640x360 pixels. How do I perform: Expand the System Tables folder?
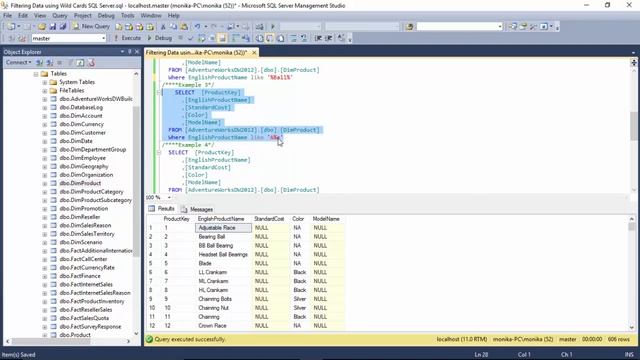[x=44, y=82]
